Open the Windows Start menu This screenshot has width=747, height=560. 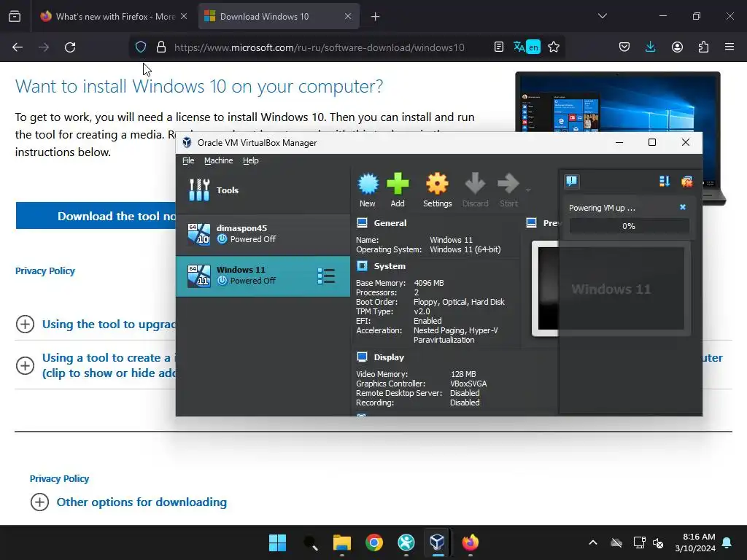pyautogui.click(x=277, y=542)
